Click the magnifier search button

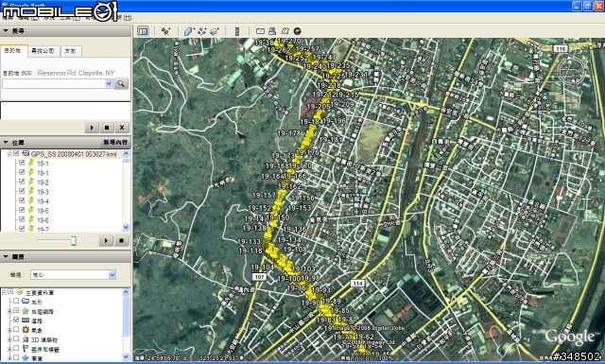click(x=121, y=83)
